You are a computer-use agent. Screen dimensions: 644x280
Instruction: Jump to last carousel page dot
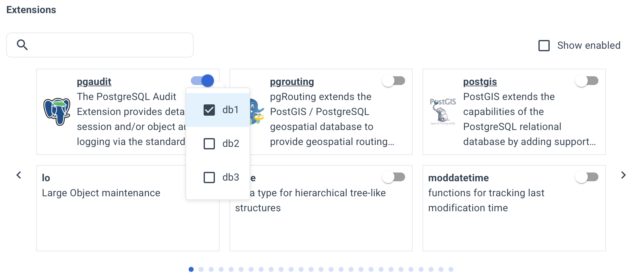tap(451, 269)
